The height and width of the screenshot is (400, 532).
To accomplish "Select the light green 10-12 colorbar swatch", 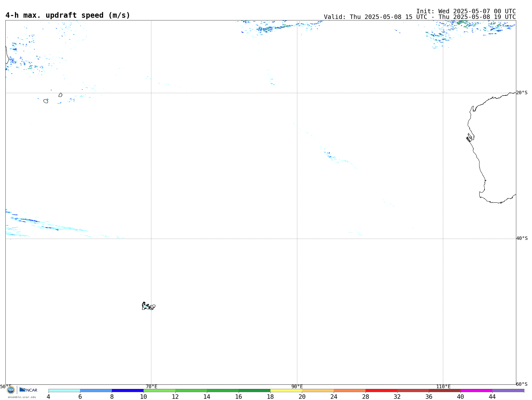I will 159,391.
